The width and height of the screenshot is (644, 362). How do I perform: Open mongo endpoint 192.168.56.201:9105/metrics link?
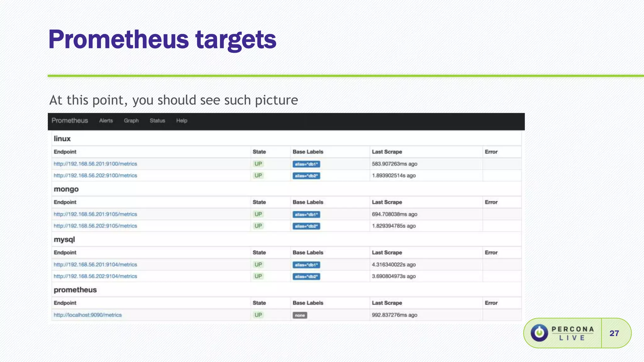(95, 214)
